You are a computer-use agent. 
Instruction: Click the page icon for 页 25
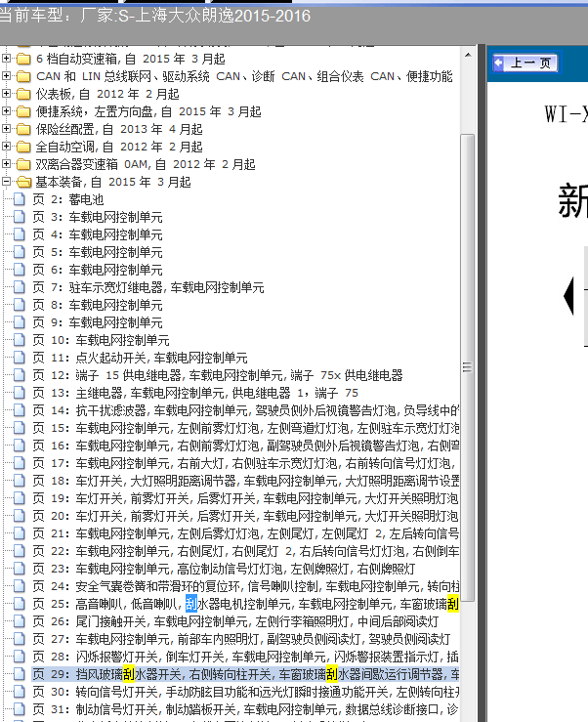20,603
